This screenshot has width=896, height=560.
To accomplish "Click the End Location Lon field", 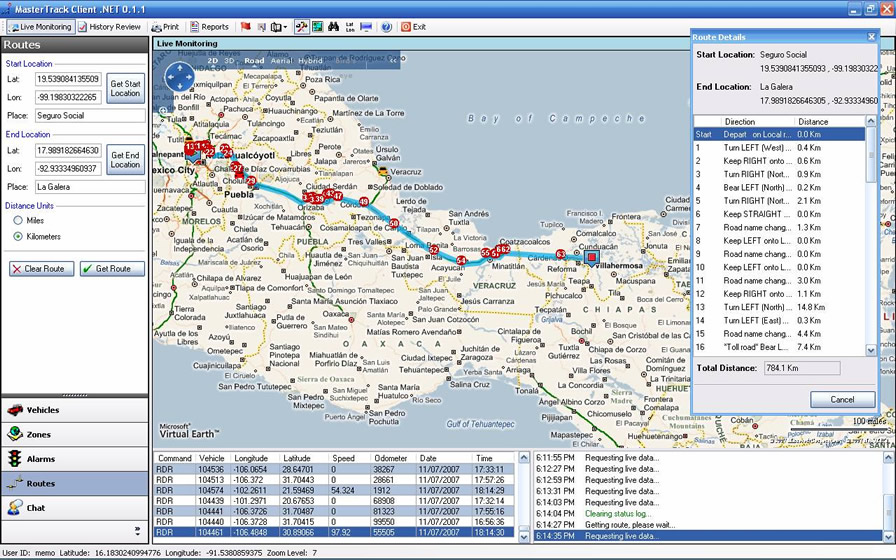I will tap(68, 169).
